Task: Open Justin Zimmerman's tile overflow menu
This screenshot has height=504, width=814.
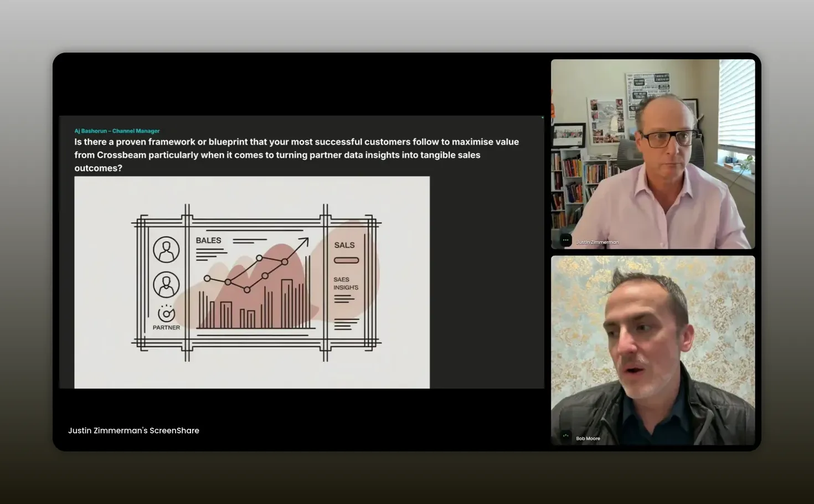Action: click(565, 240)
